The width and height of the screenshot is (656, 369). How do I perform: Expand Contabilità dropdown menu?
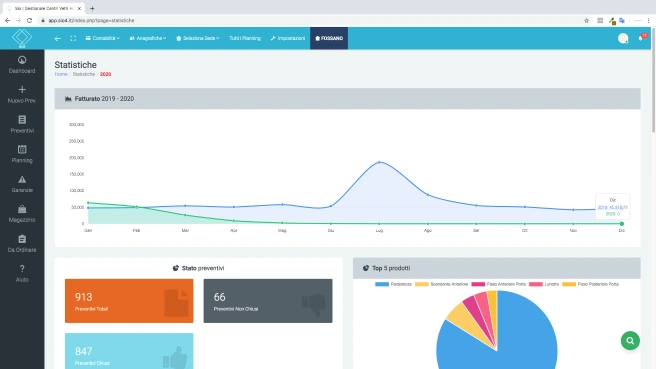pyautogui.click(x=102, y=38)
